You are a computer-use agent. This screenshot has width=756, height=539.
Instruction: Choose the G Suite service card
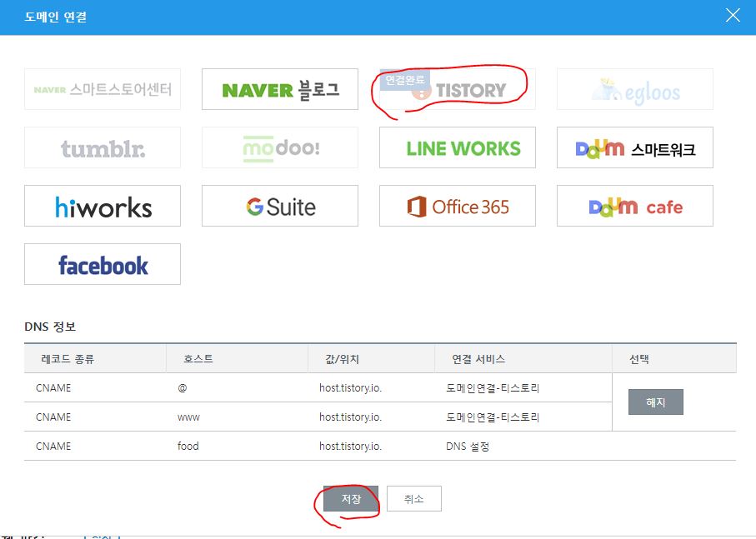click(279, 206)
